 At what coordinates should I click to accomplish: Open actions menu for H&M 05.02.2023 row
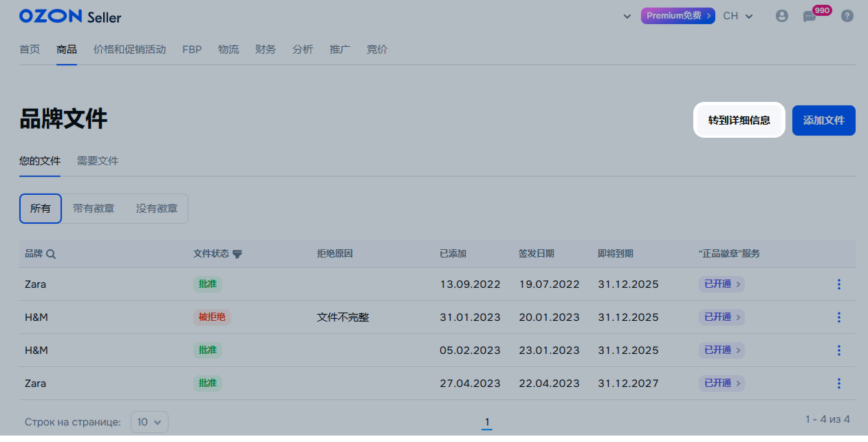pos(838,350)
